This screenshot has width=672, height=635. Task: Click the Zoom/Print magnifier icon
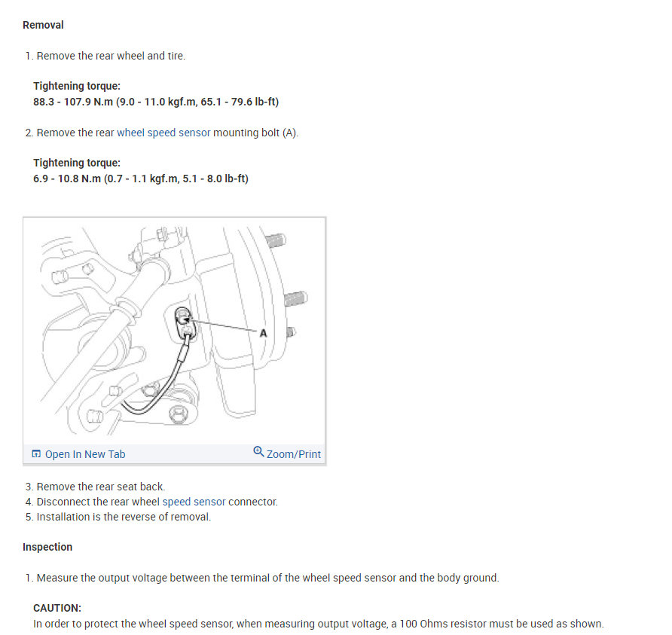point(258,452)
